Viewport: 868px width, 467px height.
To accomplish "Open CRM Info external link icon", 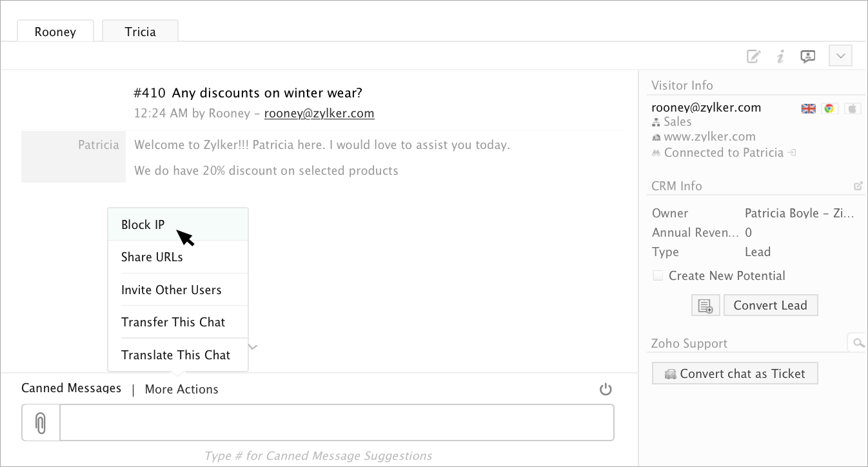I will click(858, 186).
